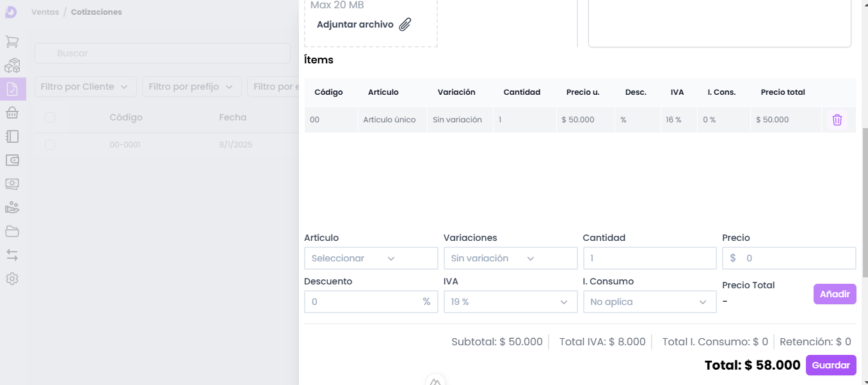Open the shopping cart sidebar section
868x385 pixels.
coord(12,42)
